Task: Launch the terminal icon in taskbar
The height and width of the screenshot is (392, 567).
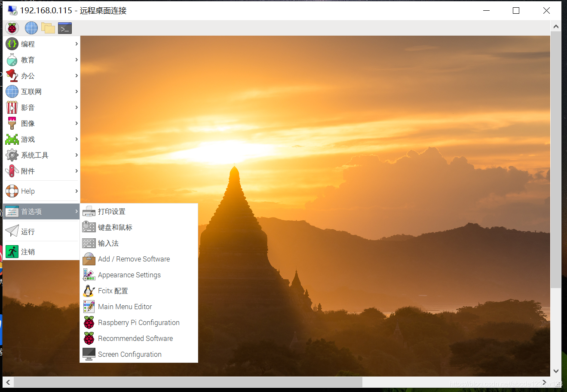Action: [x=65, y=28]
